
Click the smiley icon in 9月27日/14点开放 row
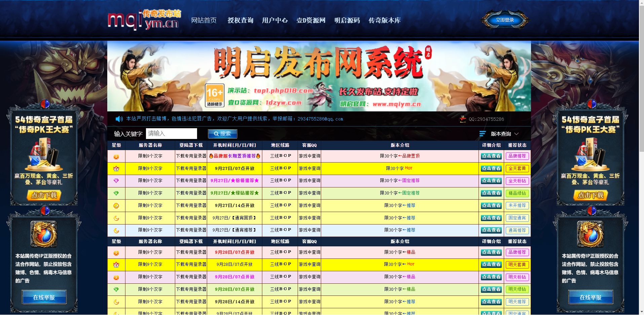116,206
